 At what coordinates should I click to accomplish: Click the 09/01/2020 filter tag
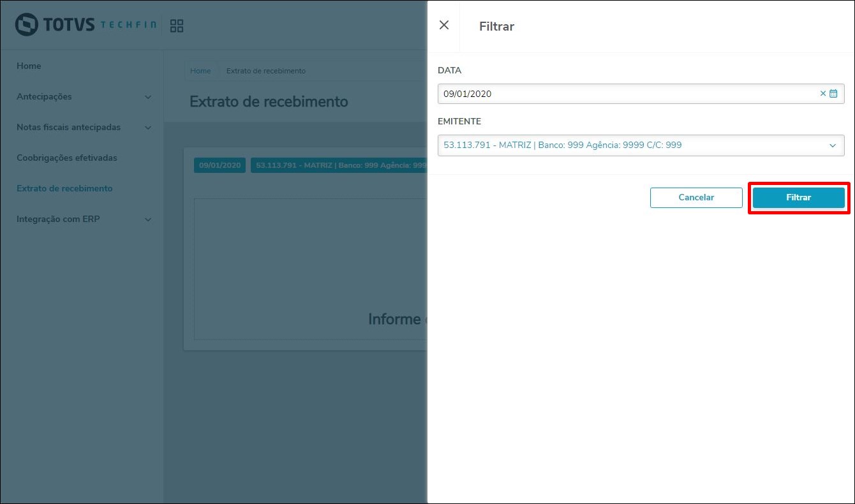click(219, 165)
